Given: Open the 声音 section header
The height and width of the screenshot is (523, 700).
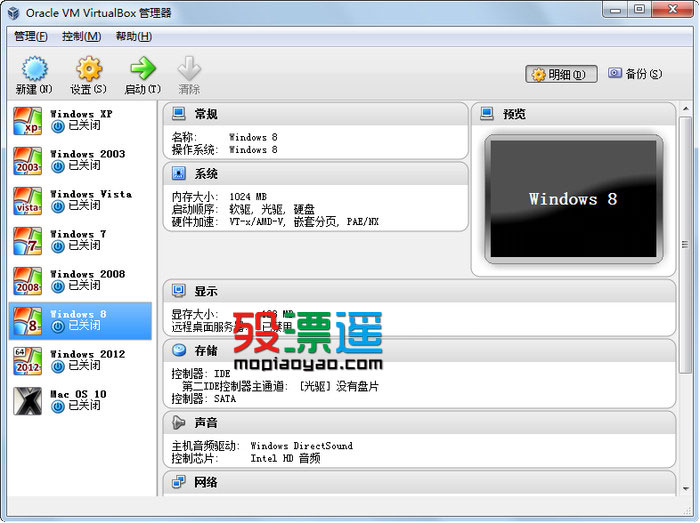Looking at the screenshot, I should tap(420, 422).
